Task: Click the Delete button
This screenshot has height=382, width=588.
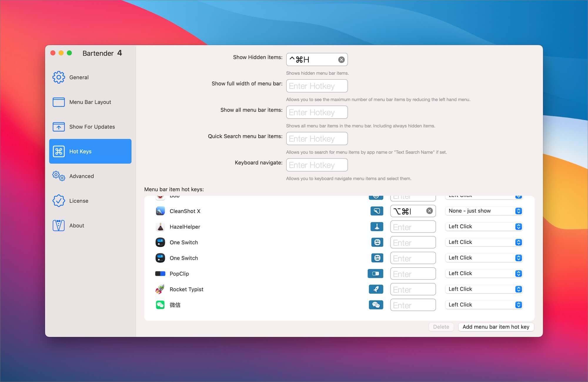Action: [x=441, y=327]
